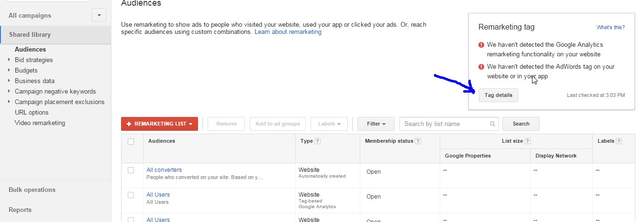644x222 pixels.
Task: Open the What's this? link
Action: point(611,28)
